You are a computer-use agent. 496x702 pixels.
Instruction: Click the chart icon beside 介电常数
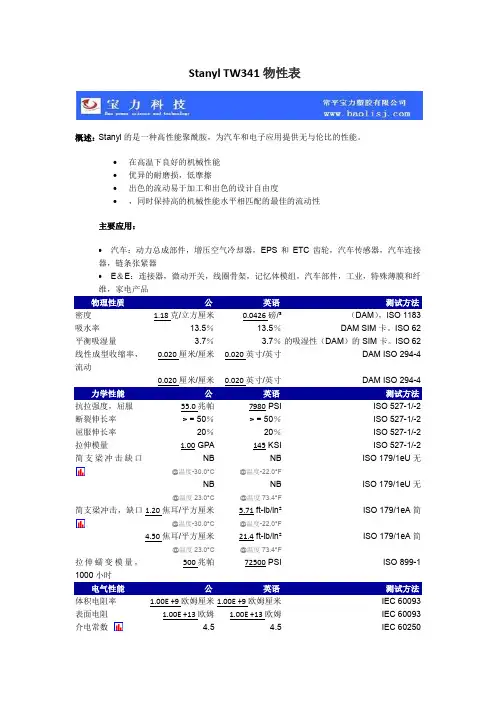118,627
